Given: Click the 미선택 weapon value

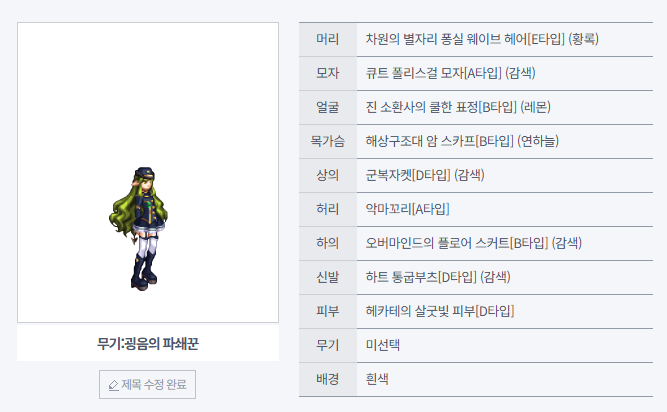Looking at the screenshot, I should (x=384, y=345).
